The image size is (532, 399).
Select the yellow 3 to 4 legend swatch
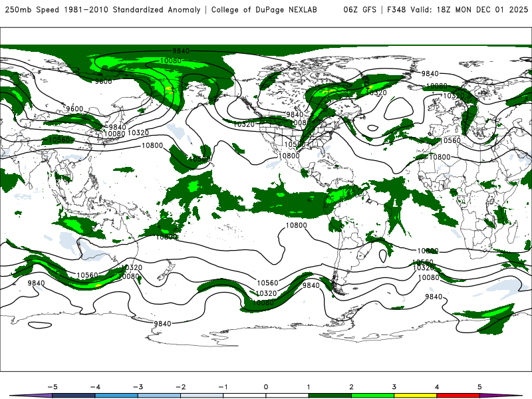(415, 396)
